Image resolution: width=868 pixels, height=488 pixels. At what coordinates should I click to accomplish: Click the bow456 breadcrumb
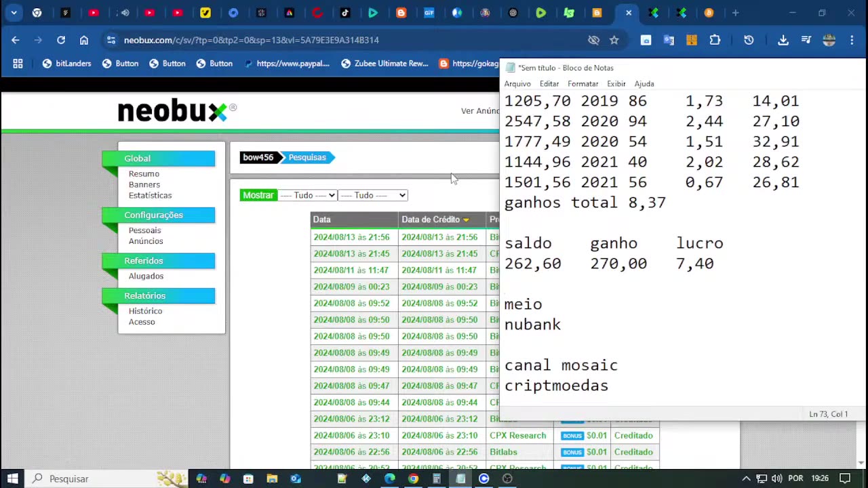pos(258,157)
